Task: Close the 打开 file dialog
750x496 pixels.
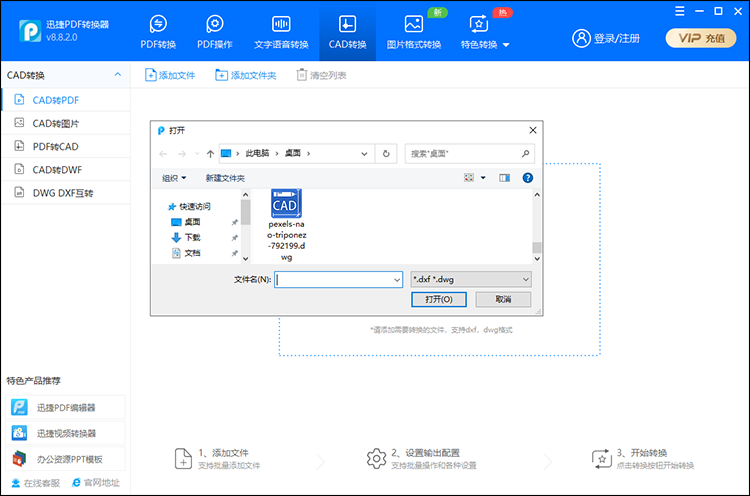Action: pos(533,130)
